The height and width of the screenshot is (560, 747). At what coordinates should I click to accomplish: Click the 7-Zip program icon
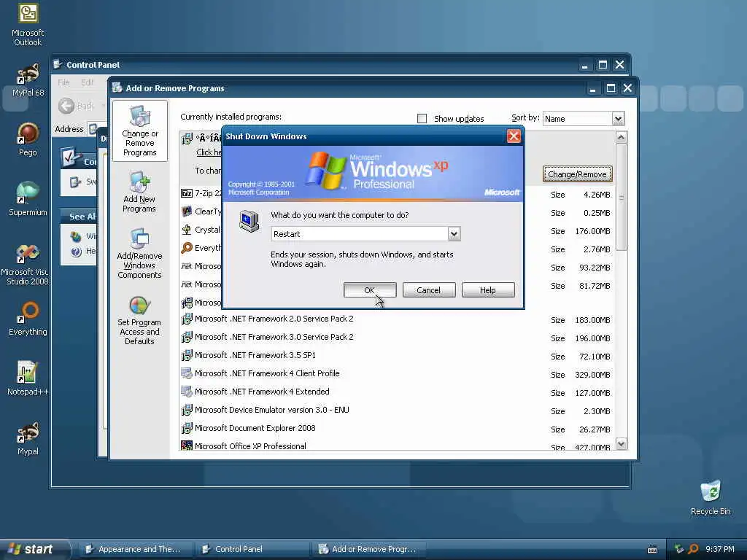pyautogui.click(x=186, y=193)
